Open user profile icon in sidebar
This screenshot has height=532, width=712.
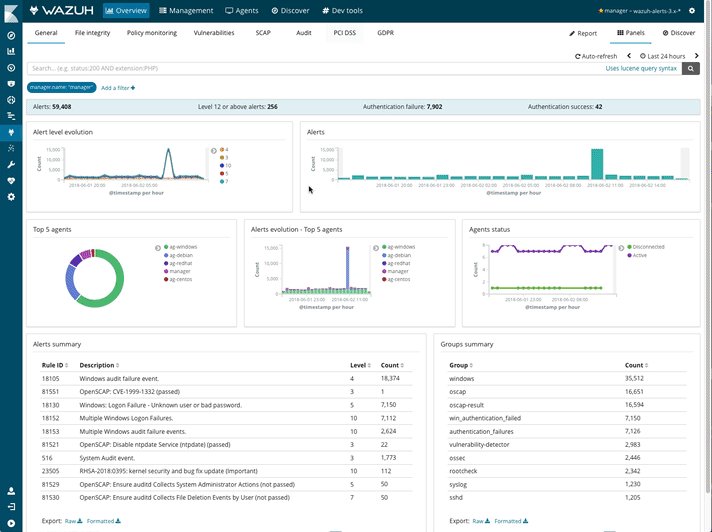point(11,491)
